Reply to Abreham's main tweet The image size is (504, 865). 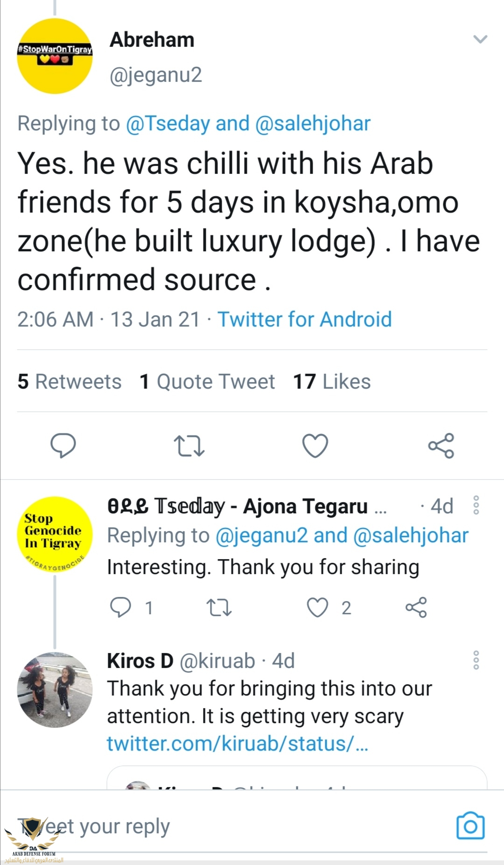point(63,445)
